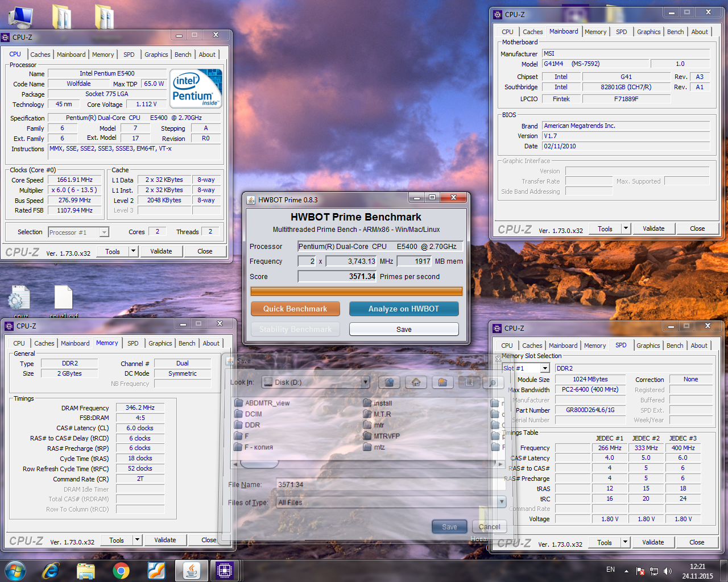This screenshot has width=728, height=582.
Task: Open volume control in system tray
Action: click(667, 571)
